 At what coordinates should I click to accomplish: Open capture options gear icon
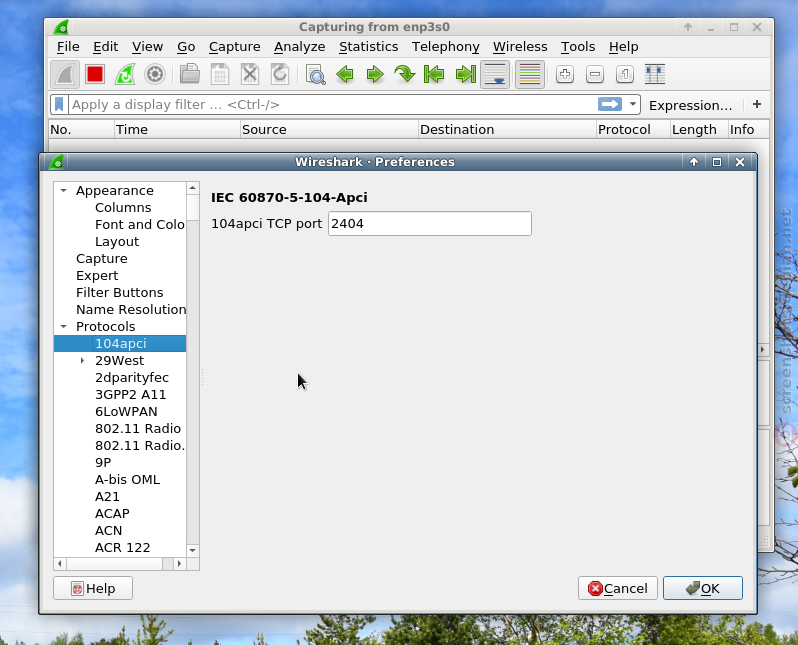pyautogui.click(x=155, y=74)
